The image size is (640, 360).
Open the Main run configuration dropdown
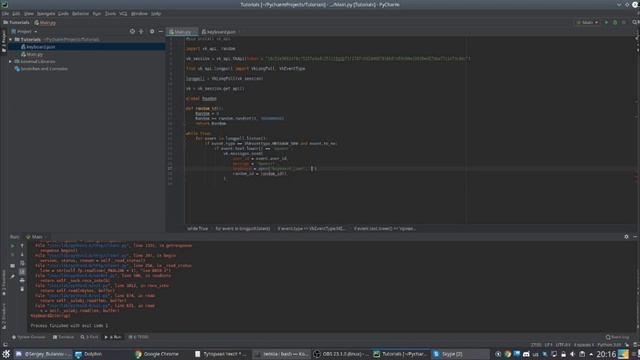[x=587, y=22]
